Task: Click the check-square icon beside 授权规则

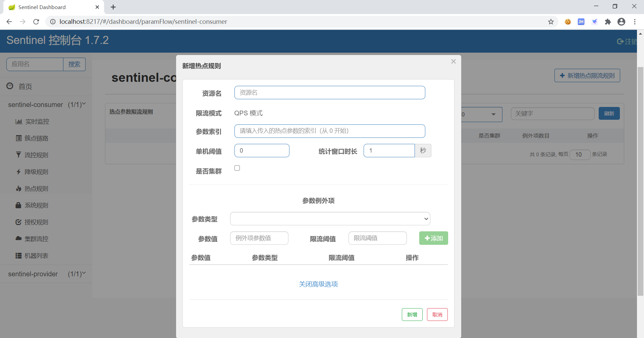Action: (x=18, y=222)
